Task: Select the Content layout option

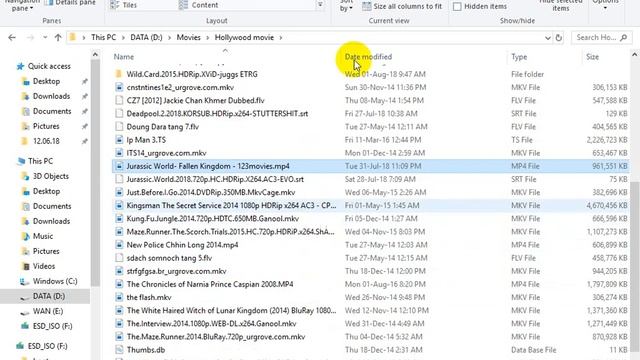Action: 198,5
